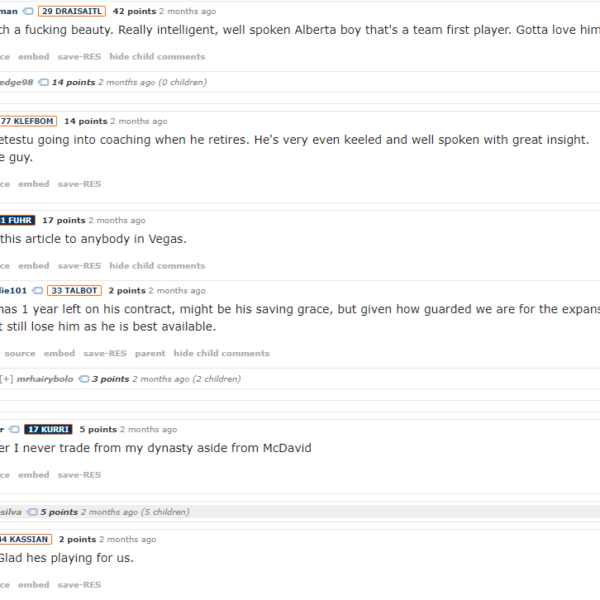Viewport: 600px width, 600px height.
Task: Click embed under the Glad hes playing comment
Action: pos(34,585)
